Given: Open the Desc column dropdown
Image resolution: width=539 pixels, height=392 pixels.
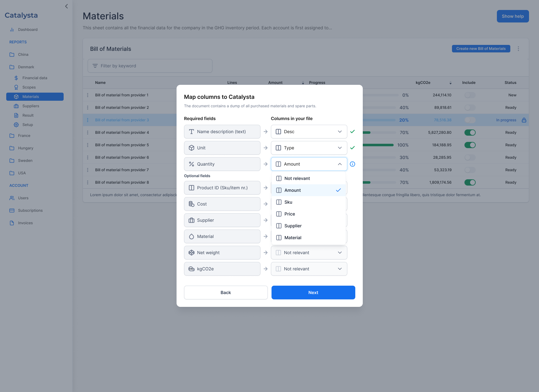Looking at the screenshot, I should (309, 132).
